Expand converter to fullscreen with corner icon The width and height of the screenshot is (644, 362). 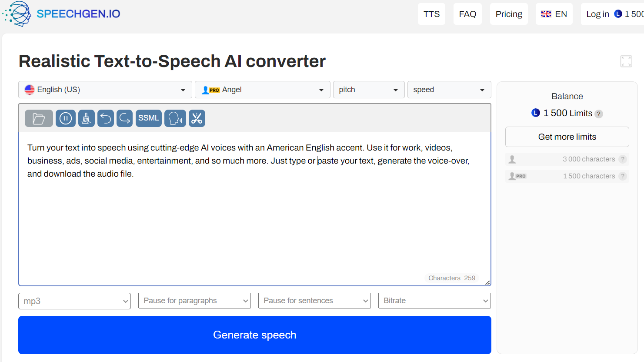pyautogui.click(x=626, y=61)
